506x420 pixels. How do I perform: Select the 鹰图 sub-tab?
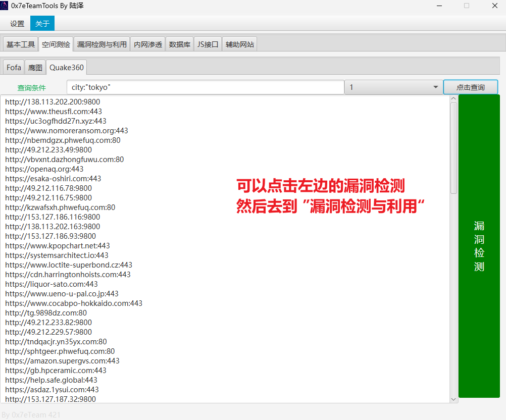pos(35,67)
